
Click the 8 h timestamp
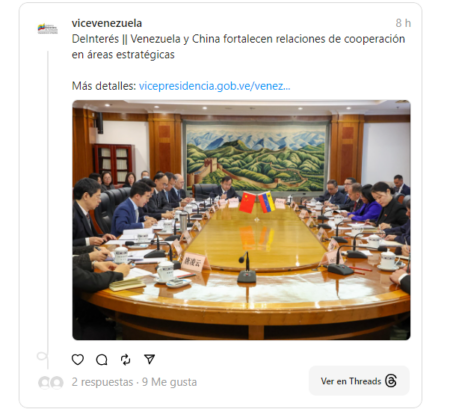(403, 23)
